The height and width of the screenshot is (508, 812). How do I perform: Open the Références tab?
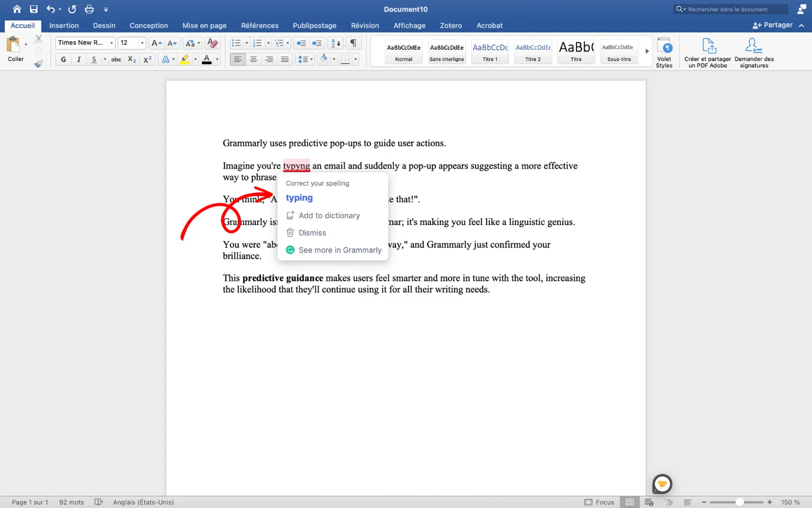click(260, 25)
